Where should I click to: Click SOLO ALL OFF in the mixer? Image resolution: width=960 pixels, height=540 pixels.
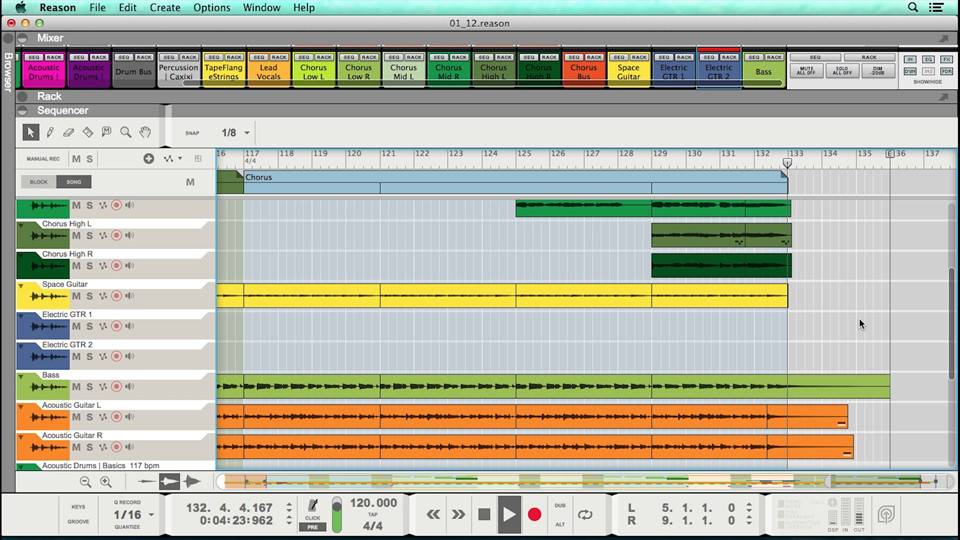(x=842, y=71)
